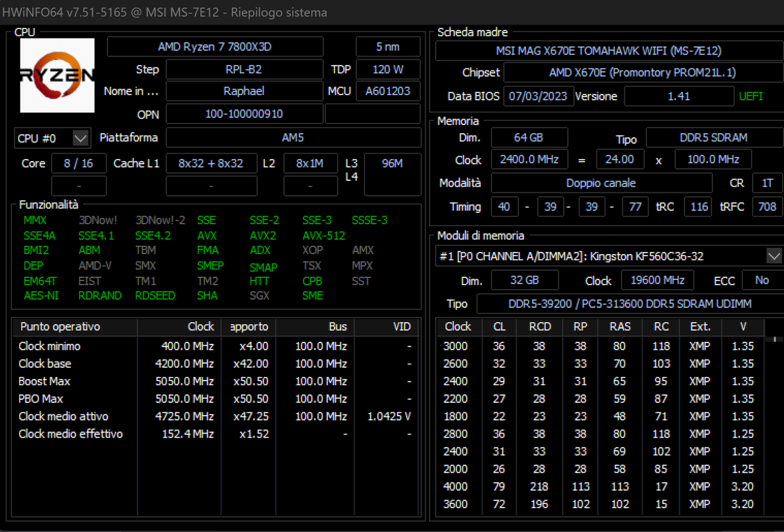The height and width of the screenshot is (532, 784).
Task: Click the MMX feature label
Action: [35, 220]
